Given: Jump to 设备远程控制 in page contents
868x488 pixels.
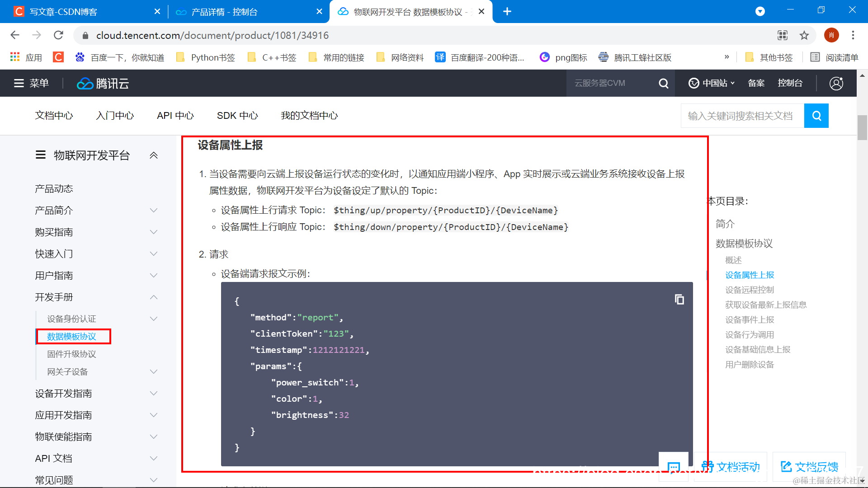Looking at the screenshot, I should 750,290.
